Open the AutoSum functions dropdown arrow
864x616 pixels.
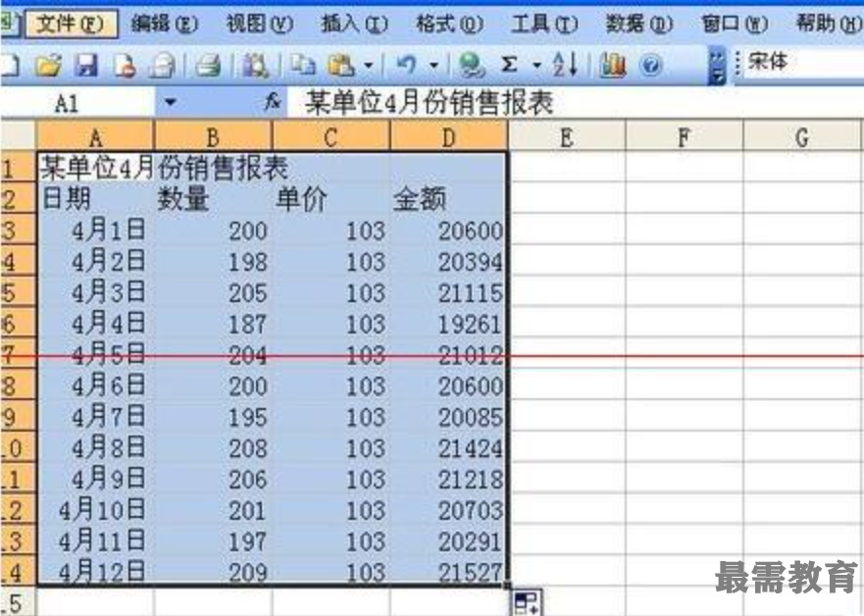[536, 66]
